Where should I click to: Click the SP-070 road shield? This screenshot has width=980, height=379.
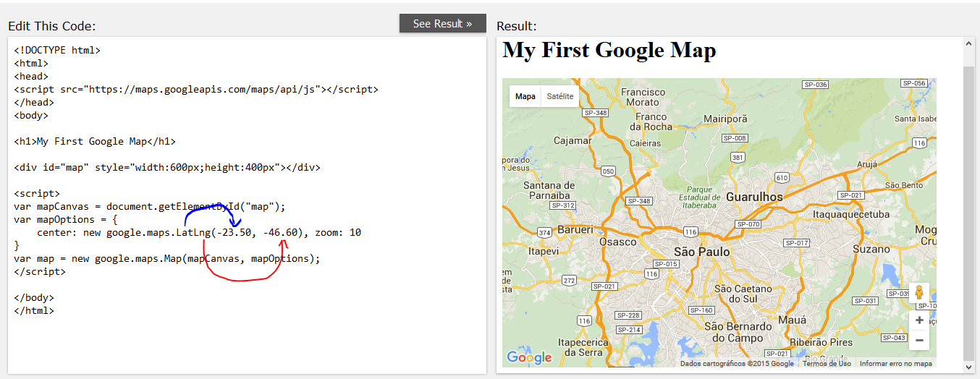748,224
